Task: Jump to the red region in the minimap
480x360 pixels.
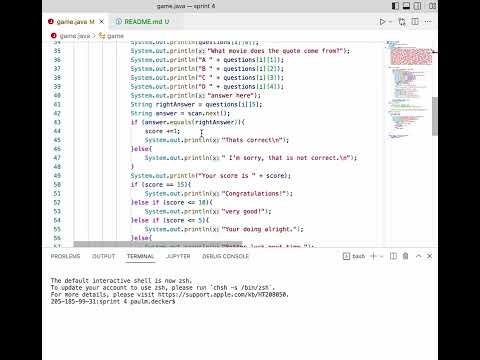Action: click(411, 56)
